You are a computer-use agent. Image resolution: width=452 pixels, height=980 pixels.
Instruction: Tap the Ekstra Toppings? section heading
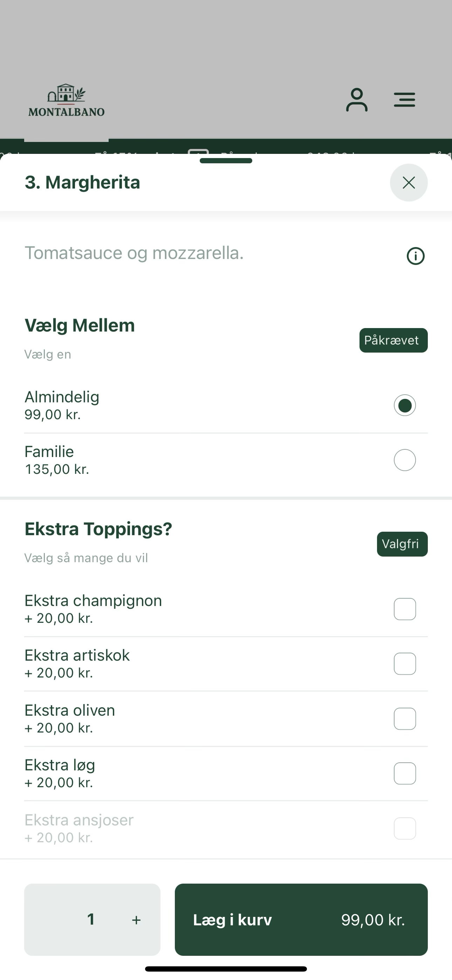pos(98,529)
